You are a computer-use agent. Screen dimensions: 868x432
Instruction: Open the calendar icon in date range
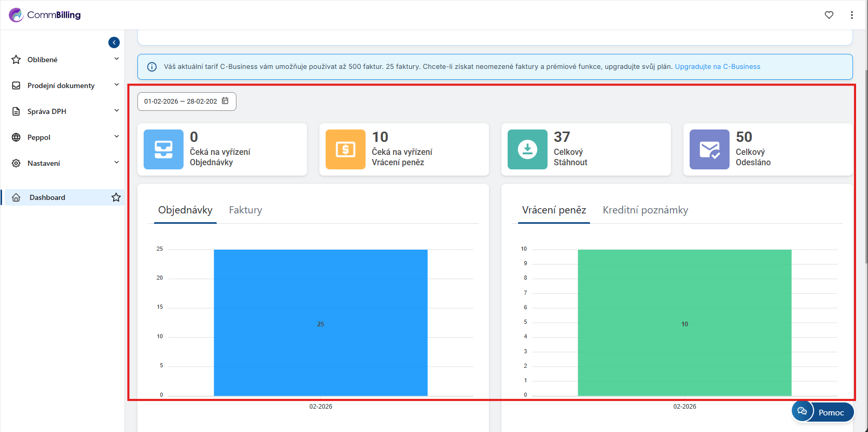[x=225, y=101]
